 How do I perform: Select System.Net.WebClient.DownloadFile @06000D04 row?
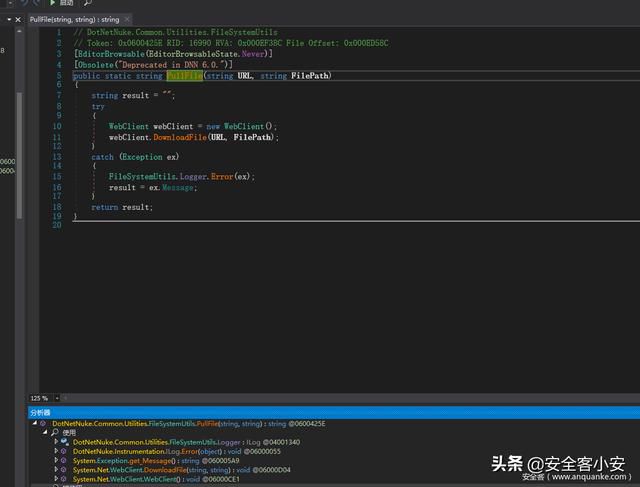182,470
